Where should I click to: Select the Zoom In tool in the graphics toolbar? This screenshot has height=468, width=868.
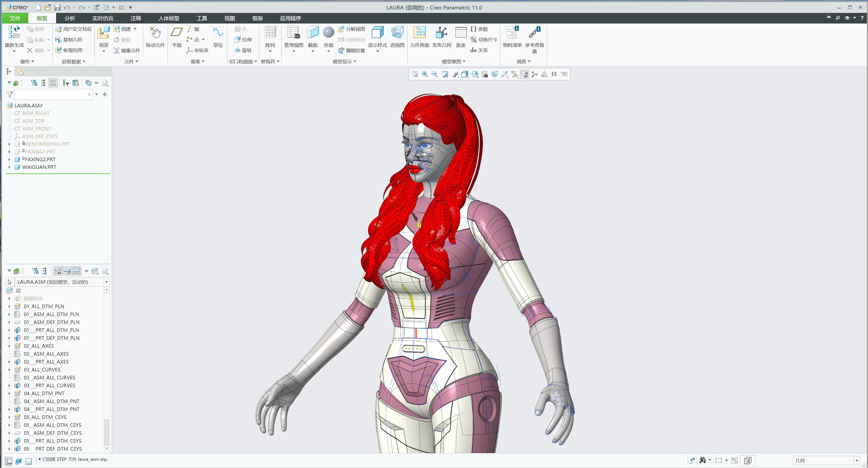pyautogui.click(x=425, y=74)
